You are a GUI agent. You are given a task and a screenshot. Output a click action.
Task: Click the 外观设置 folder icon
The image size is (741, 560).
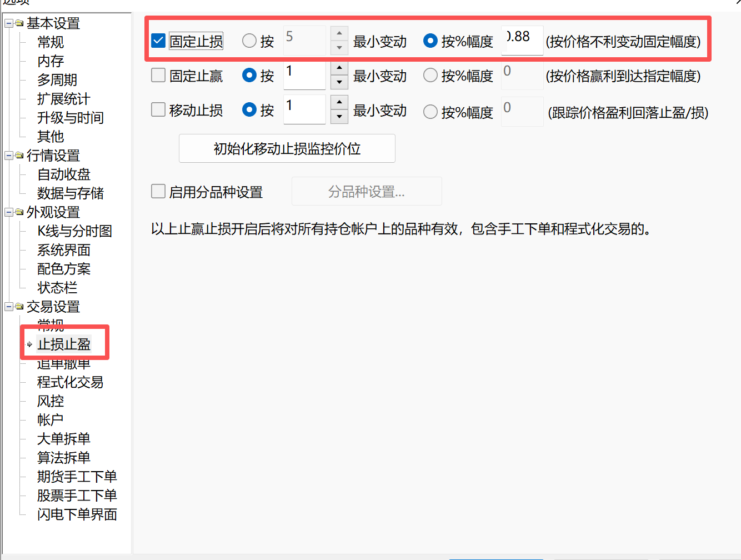(x=19, y=212)
